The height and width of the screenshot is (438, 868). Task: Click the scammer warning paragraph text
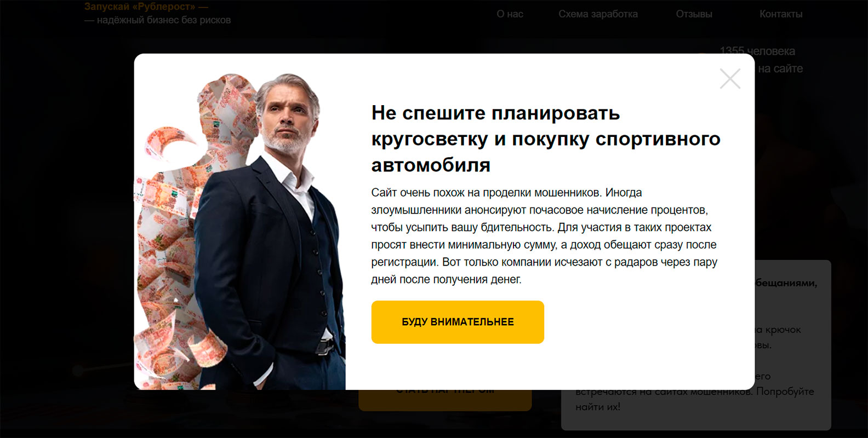point(544,236)
